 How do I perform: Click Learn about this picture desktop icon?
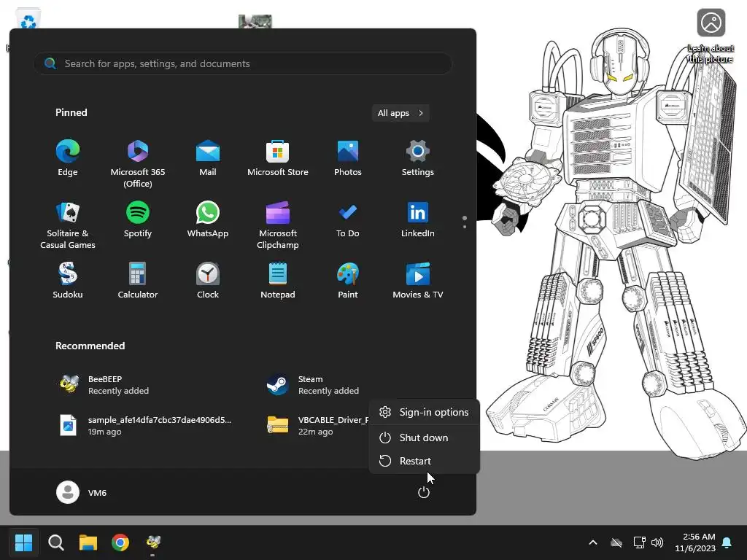pyautogui.click(x=711, y=36)
